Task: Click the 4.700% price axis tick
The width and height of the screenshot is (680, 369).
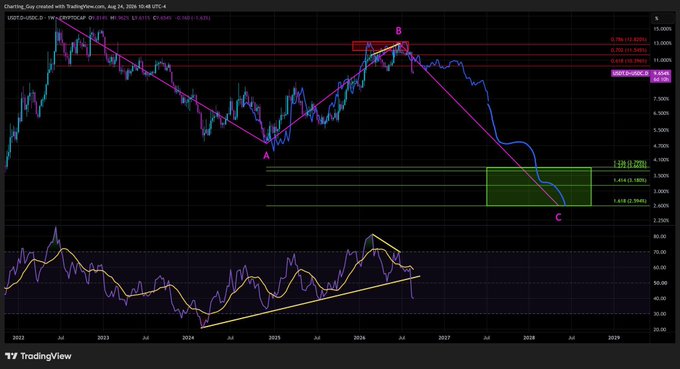Action: point(662,146)
